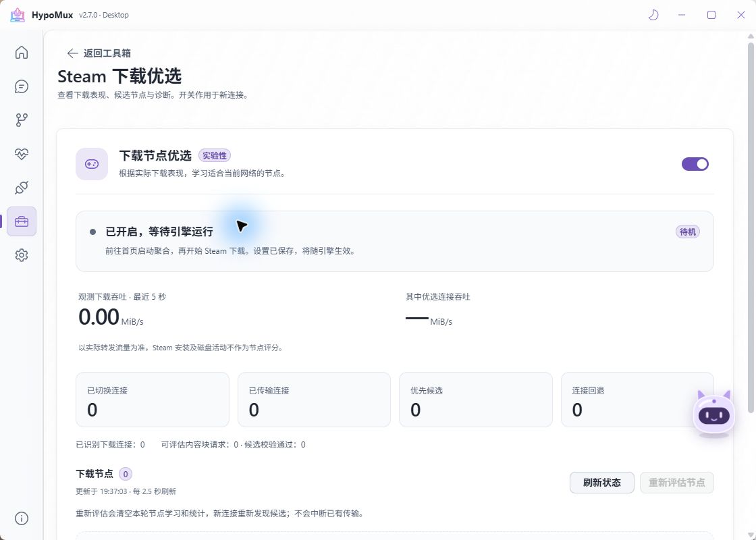Open the robot assistant mascot
Image resolution: width=756 pixels, height=540 pixels.
tap(714, 414)
